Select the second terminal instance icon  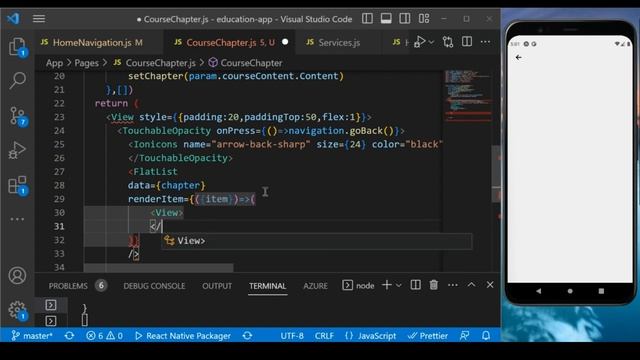[51, 321]
